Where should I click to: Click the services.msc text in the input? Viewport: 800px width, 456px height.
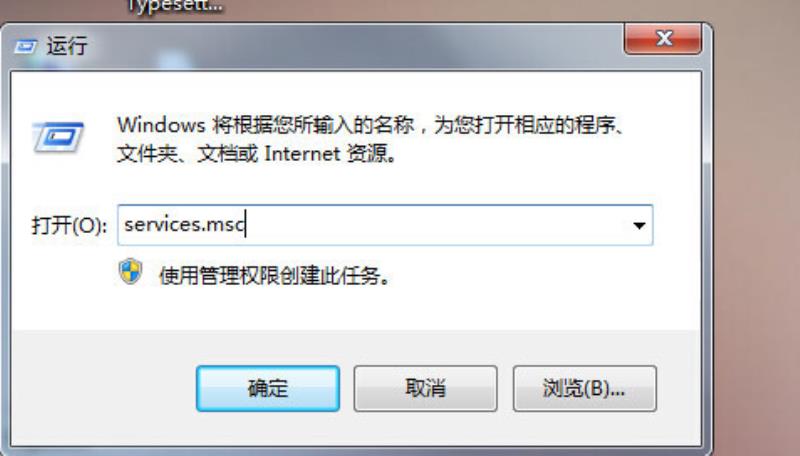pyautogui.click(x=184, y=224)
